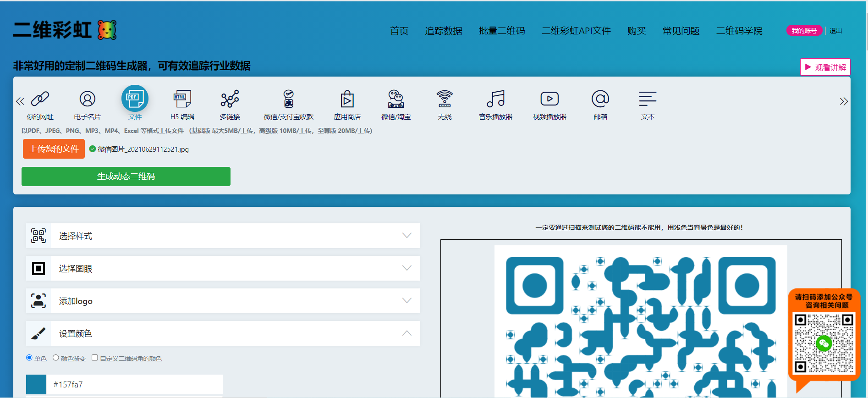
Task: Click the left double-arrow to scroll types back
Action: [x=20, y=101]
